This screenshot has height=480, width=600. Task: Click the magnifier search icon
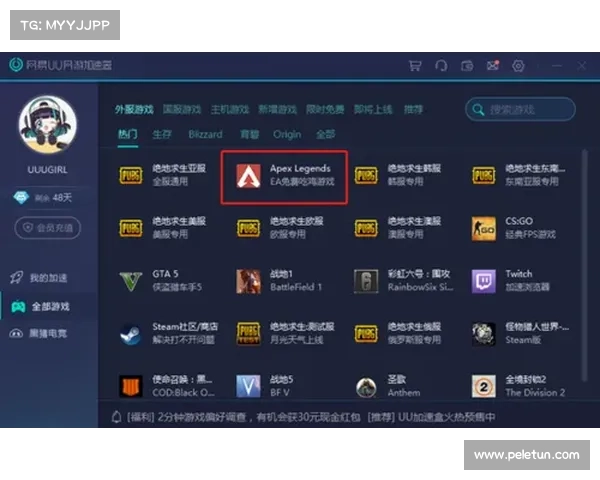[478, 110]
